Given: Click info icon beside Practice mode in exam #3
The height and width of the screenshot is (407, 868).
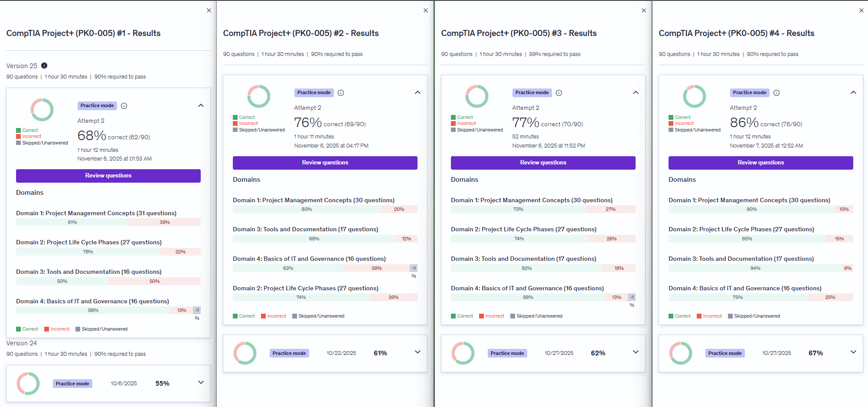Looking at the screenshot, I should click(x=559, y=93).
